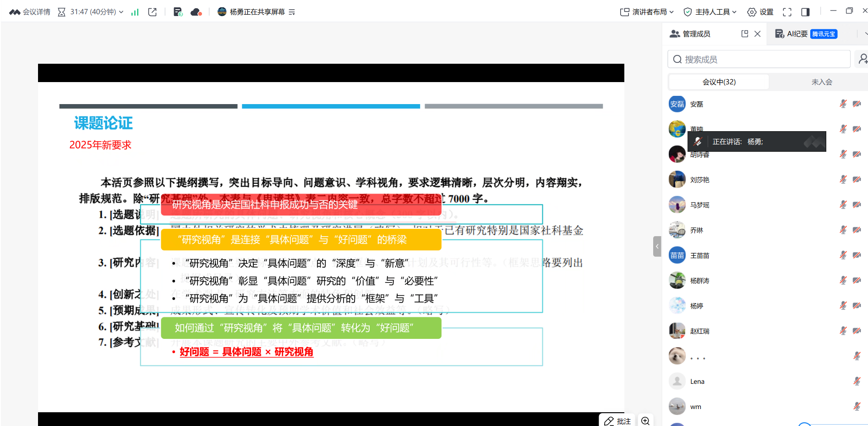Pop out the 管理成员 panel
This screenshot has height=426, width=868.
(745, 33)
